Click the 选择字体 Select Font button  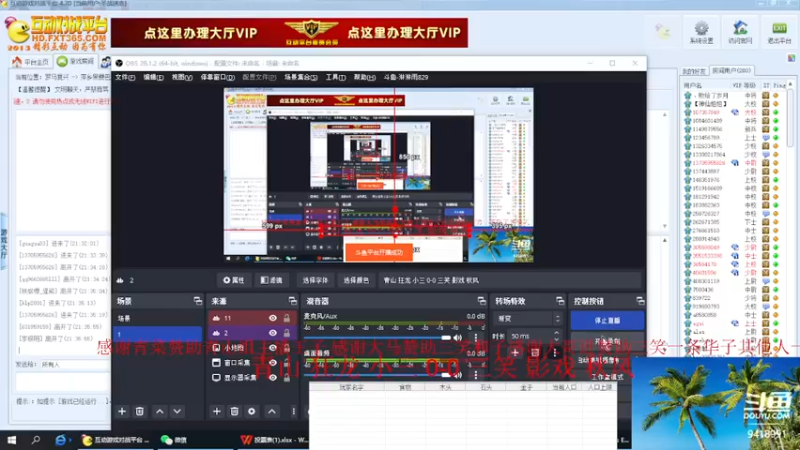coord(315,280)
